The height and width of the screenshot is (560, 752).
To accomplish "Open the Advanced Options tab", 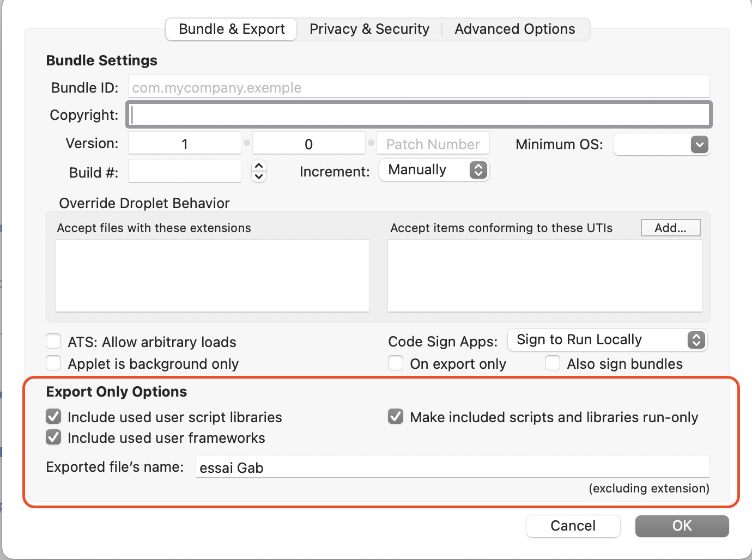I will (515, 29).
